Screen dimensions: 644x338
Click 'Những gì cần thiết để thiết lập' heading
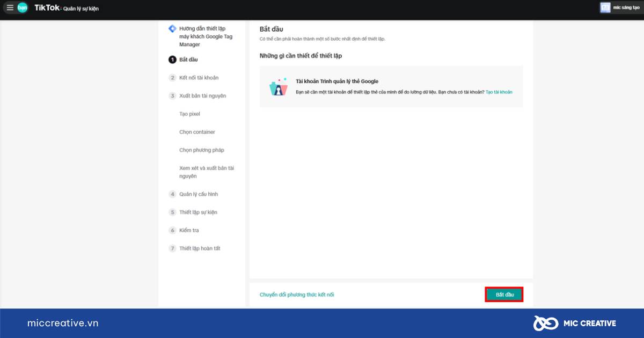click(x=301, y=56)
